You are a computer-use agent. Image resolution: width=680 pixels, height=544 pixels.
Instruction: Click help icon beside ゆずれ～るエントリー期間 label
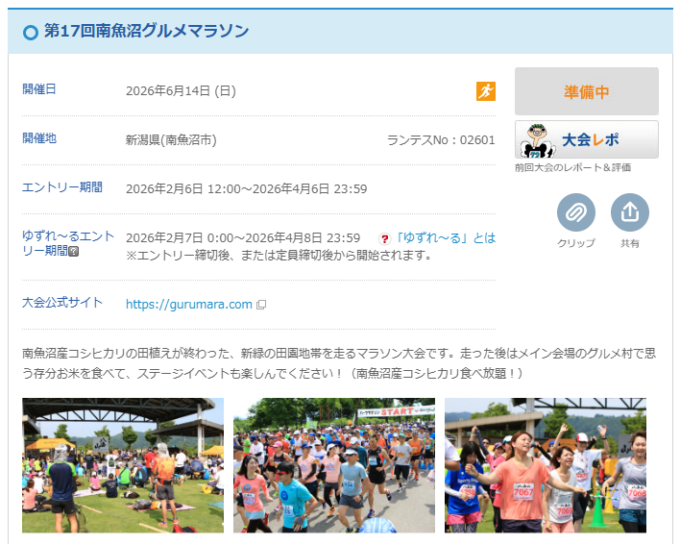(x=74, y=251)
